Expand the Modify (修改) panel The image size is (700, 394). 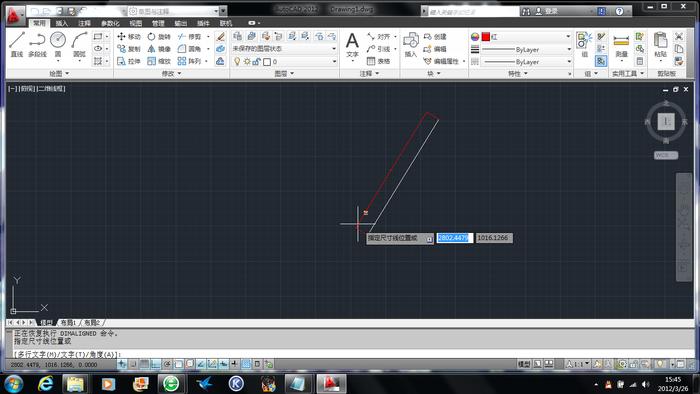pyautogui.click(x=171, y=73)
